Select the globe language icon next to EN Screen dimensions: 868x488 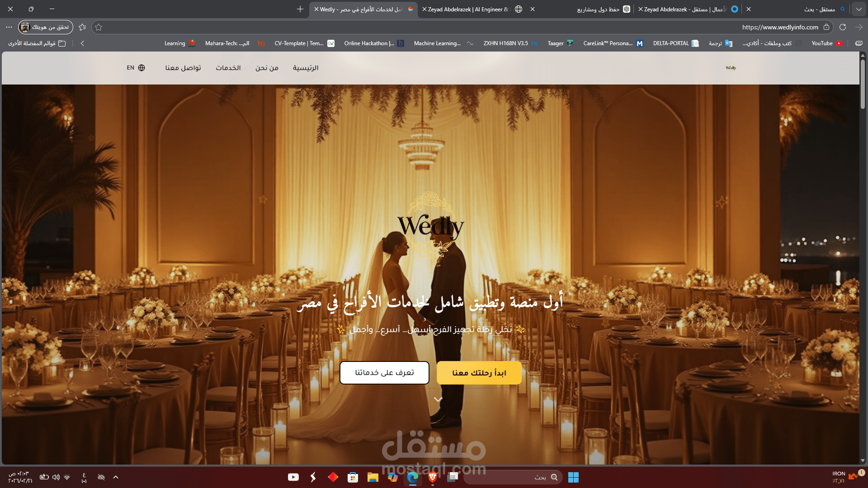[141, 67]
